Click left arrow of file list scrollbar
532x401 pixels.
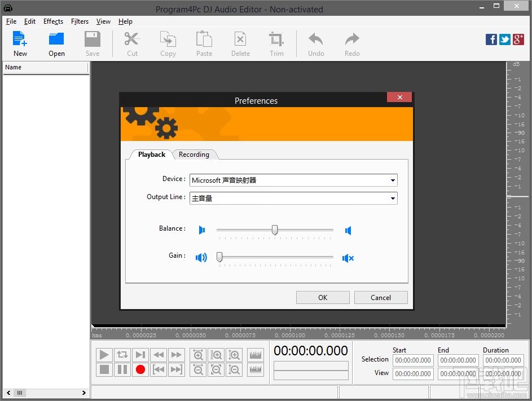pyautogui.click(x=8, y=393)
